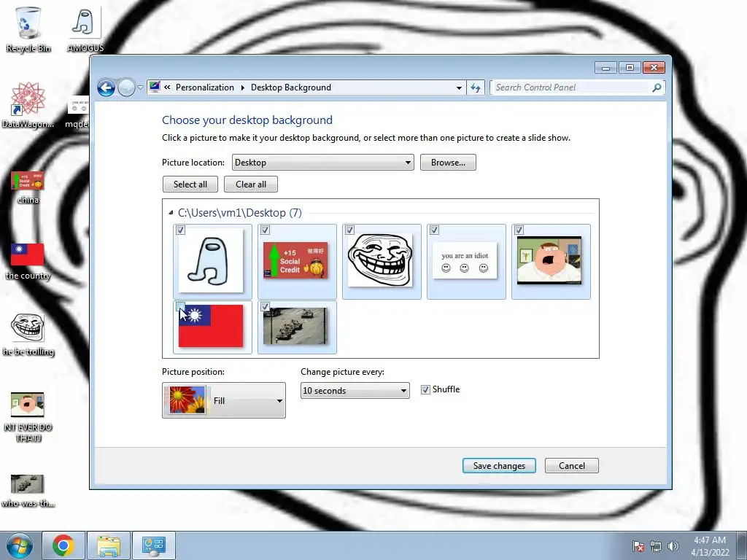
Task: Uncheck the Social Credit picture checkbox
Action: pyautogui.click(x=266, y=230)
